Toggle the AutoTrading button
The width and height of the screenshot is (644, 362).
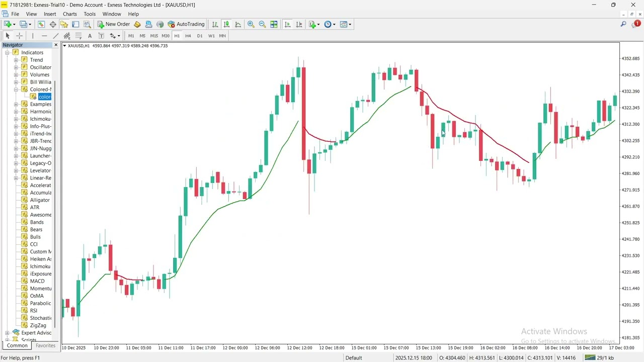[186, 24]
